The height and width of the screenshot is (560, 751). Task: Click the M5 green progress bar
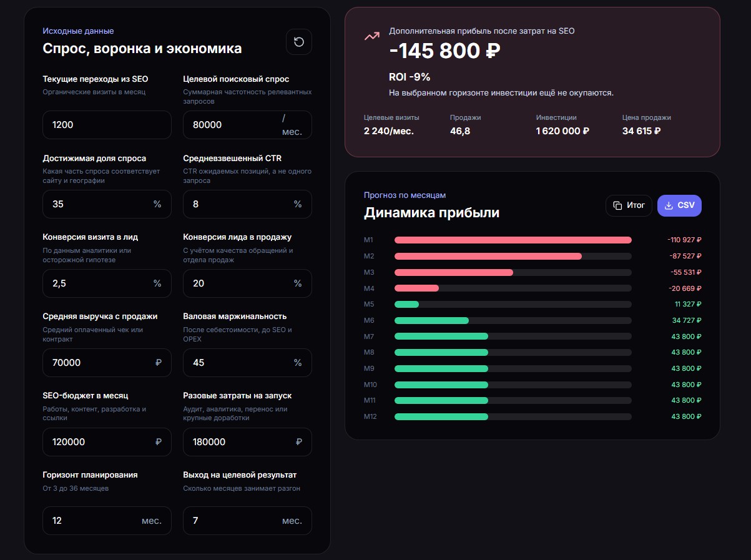click(x=406, y=304)
